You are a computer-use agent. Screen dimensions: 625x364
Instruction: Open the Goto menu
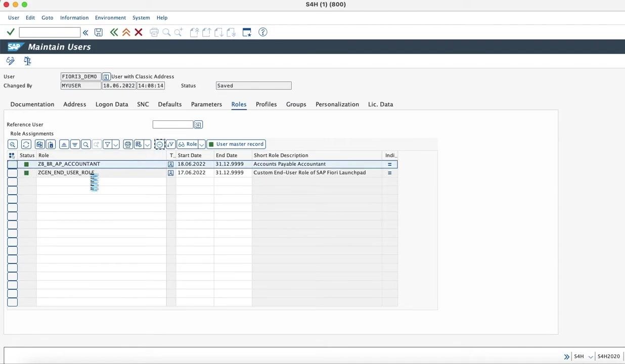click(x=48, y=18)
